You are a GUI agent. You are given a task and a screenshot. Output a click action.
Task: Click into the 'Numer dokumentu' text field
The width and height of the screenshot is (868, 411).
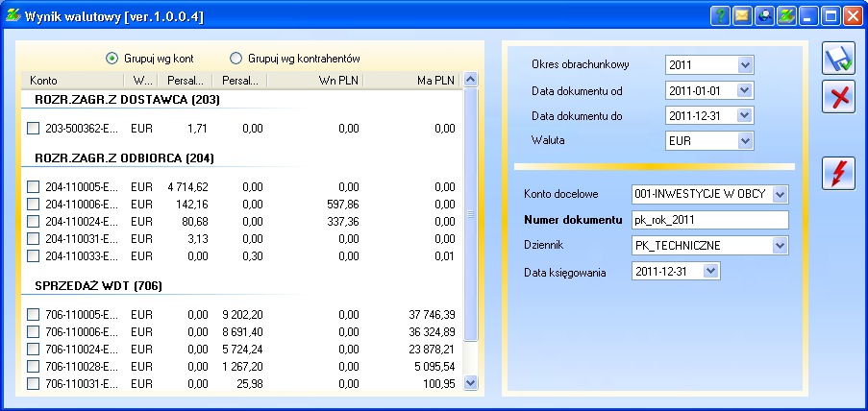click(x=709, y=220)
